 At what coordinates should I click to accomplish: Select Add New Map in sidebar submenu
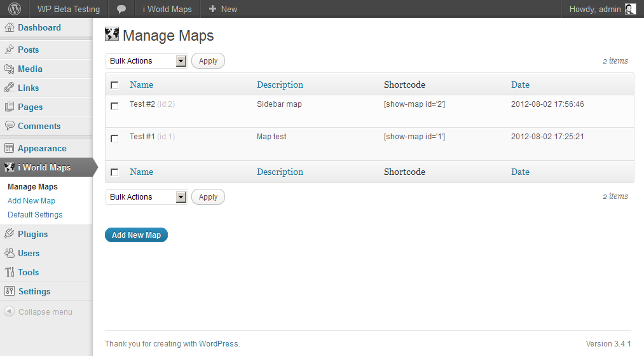[x=31, y=201]
